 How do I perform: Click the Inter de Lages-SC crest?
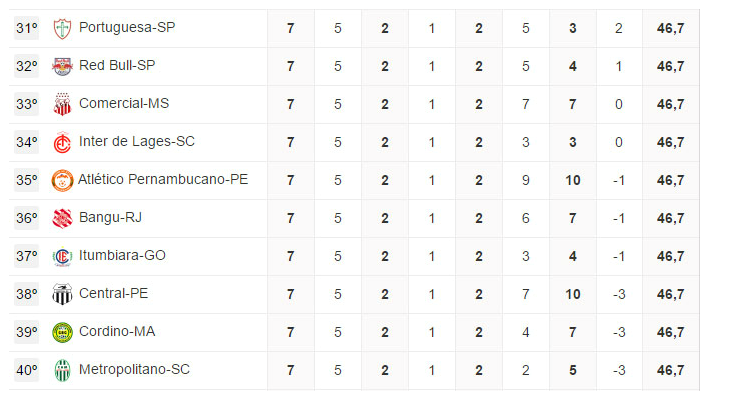point(62,142)
